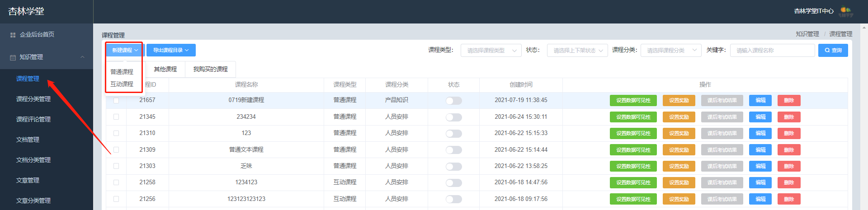Collapse the 知识管理 sidebar section

(46, 57)
